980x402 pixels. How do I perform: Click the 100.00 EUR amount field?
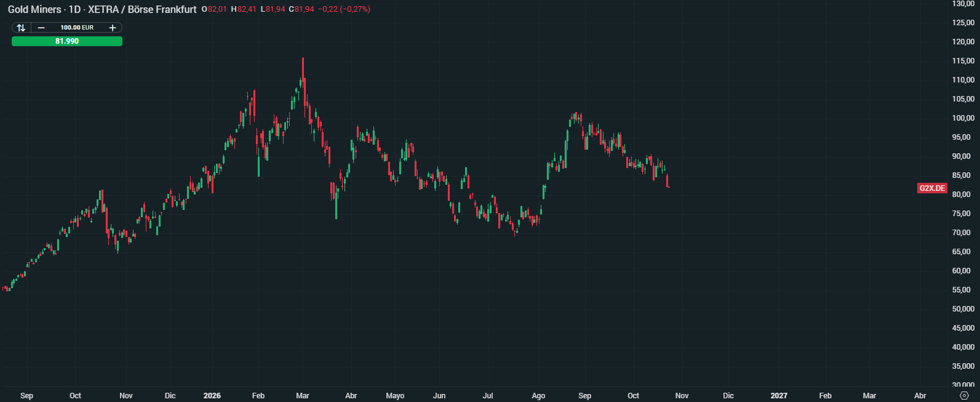77,28
